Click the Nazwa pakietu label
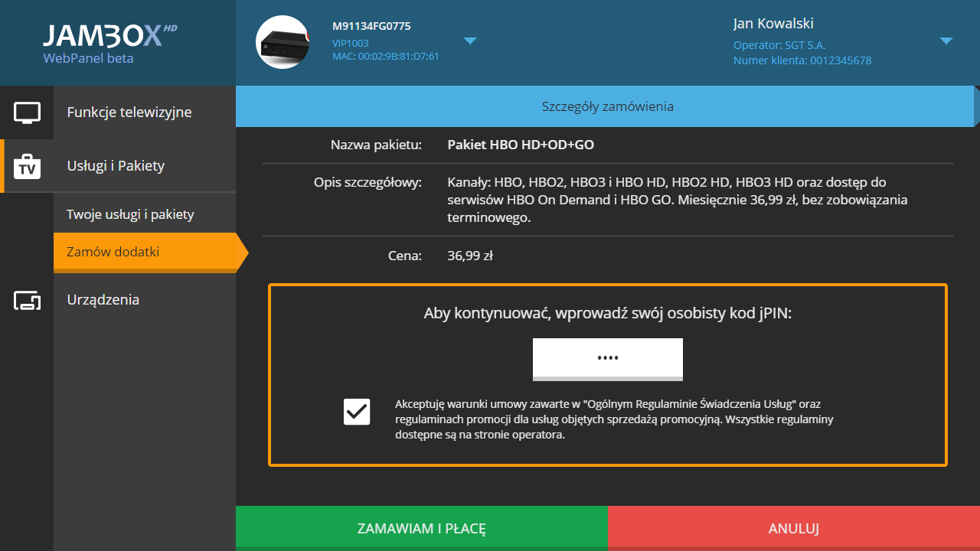 click(376, 145)
